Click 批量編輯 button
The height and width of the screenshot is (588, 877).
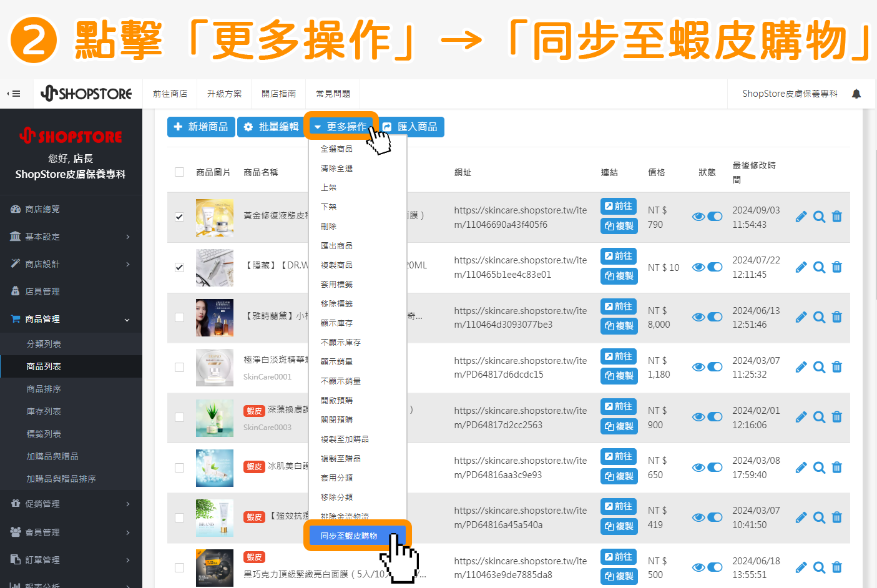[272, 127]
